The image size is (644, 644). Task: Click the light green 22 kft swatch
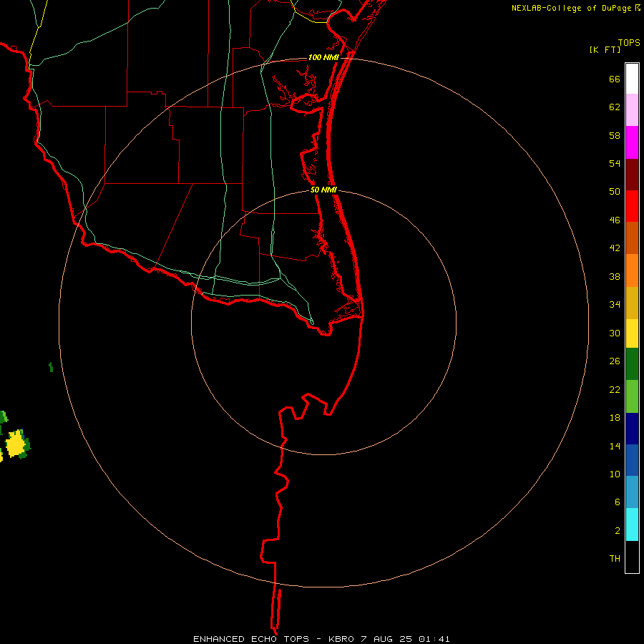coord(632,396)
